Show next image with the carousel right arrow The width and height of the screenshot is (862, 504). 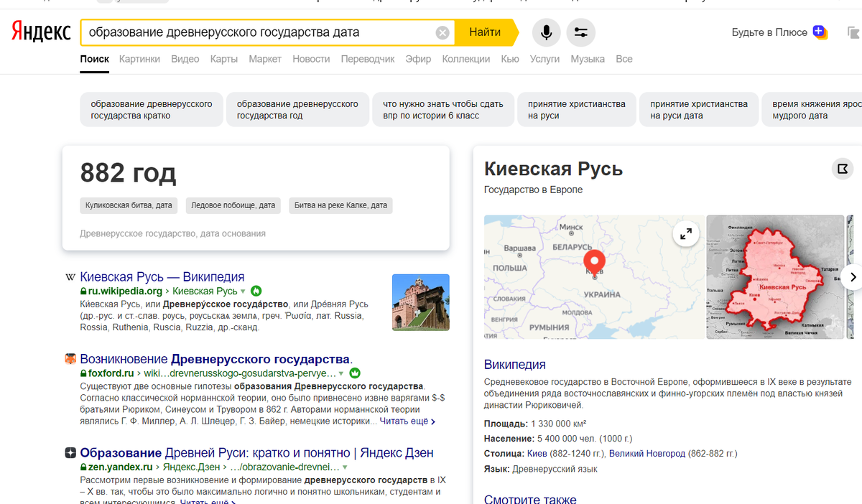[853, 276]
